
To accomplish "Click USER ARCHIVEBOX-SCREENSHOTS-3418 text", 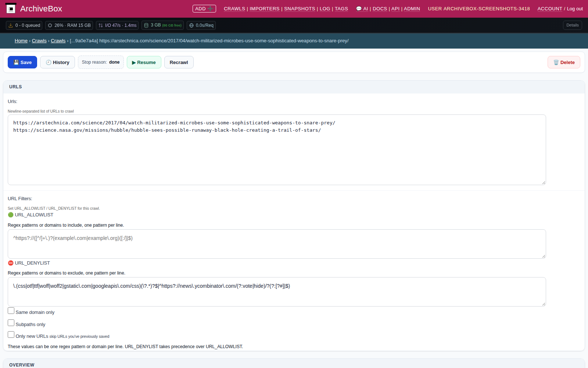I will pyautogui.click(x=479, y=8).
